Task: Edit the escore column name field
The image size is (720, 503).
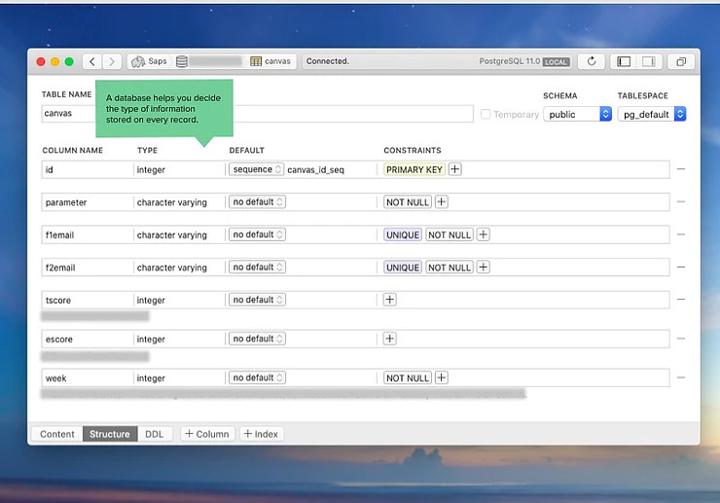Action: 87,339
